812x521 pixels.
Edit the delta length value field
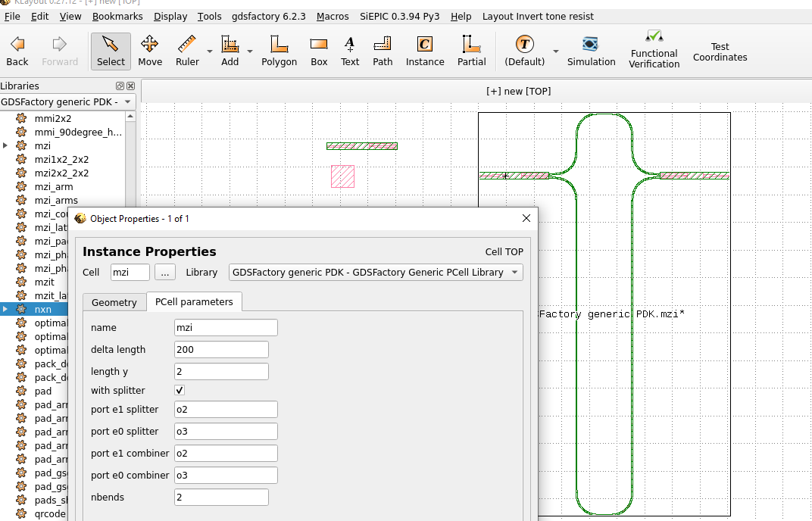click(x=221, y=349)
